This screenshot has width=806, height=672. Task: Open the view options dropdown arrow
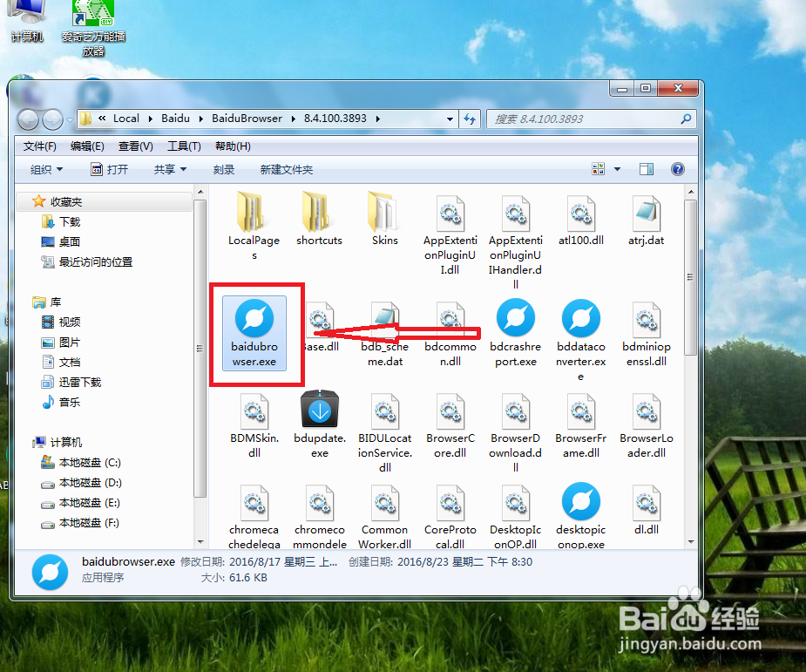(x=617, y=169)
